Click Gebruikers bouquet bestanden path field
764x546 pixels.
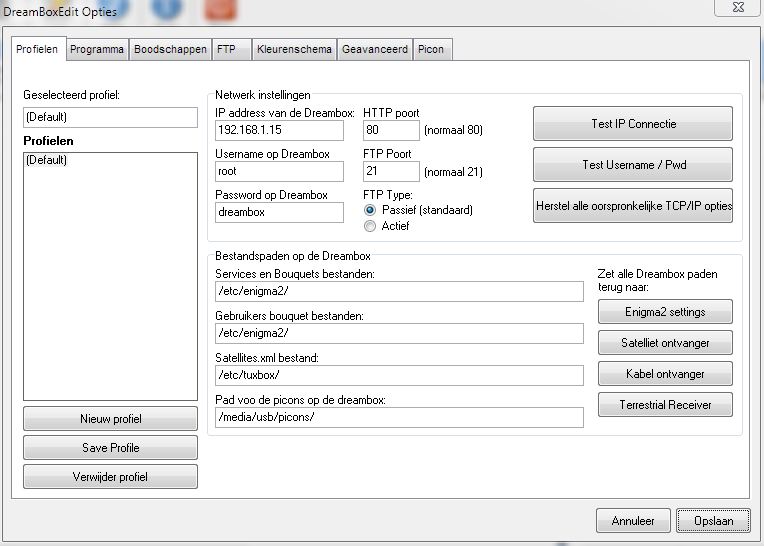(x=399, y=333)
